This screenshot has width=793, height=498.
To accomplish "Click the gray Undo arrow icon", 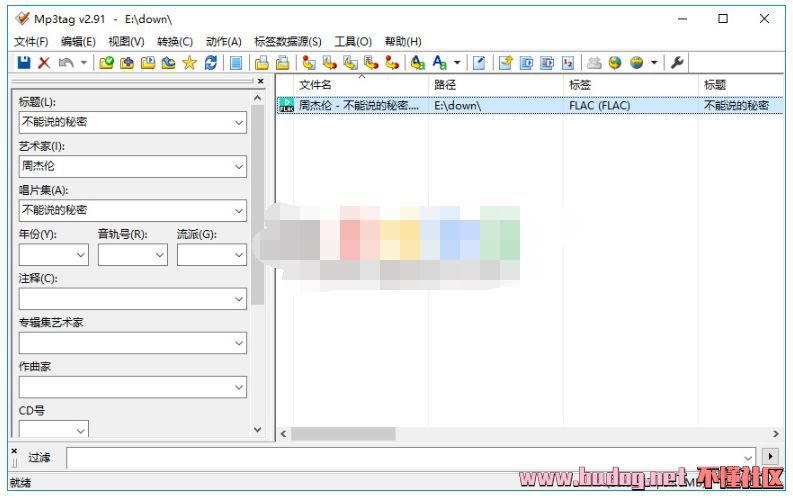I will [x=66, y=63].
